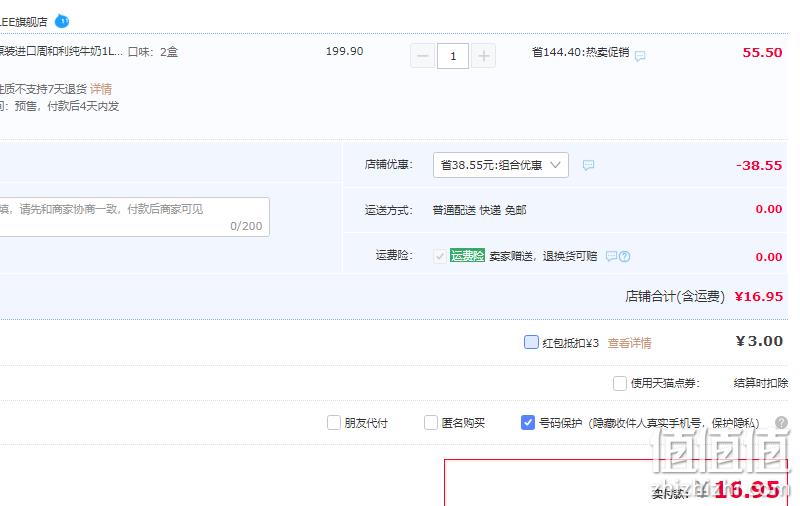Viewport: 800px width, 506px height.
Task: Check the 使用天猫点券 checkbox
Action: [620, 383]
